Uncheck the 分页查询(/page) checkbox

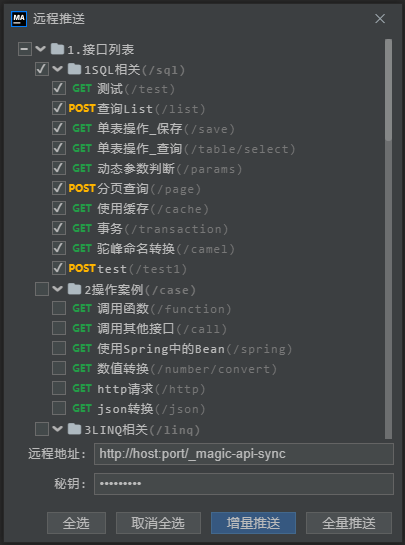(x=59, y=188)
